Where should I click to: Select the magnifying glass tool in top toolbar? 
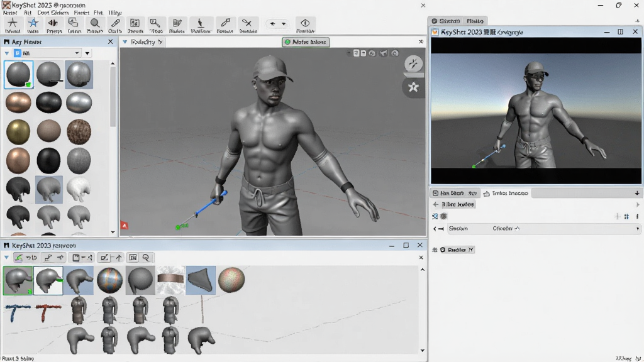point(95,25)
